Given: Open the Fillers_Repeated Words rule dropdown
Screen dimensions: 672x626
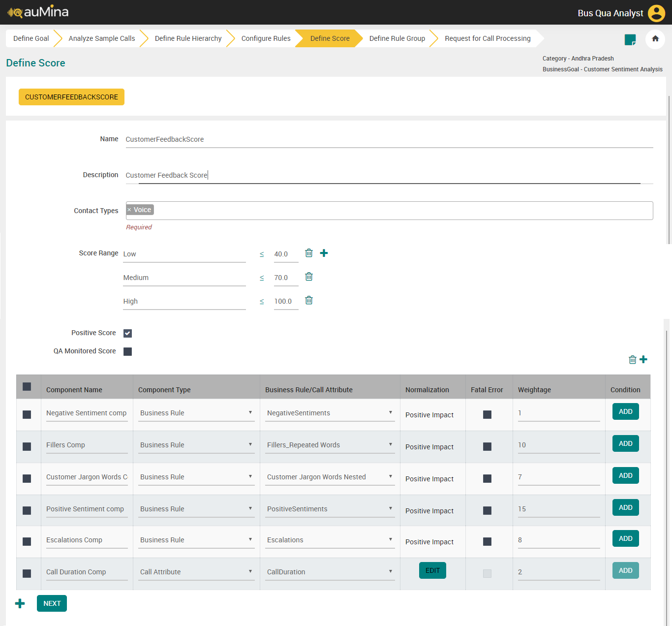Looking at the screenshot, I should pos(330,445).
